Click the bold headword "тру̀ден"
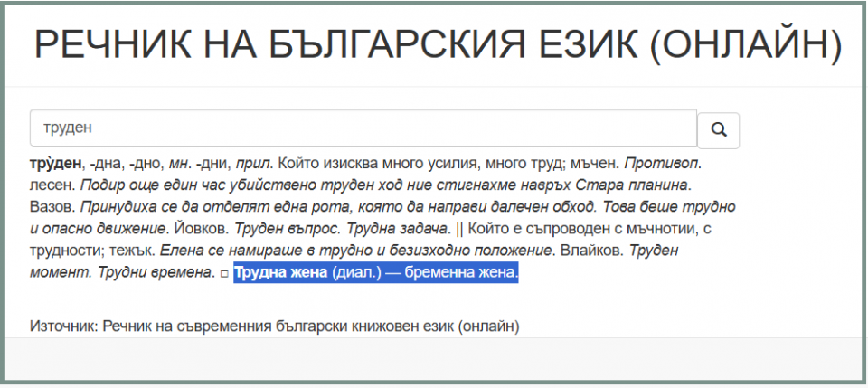868x388 pixels. 55,164
